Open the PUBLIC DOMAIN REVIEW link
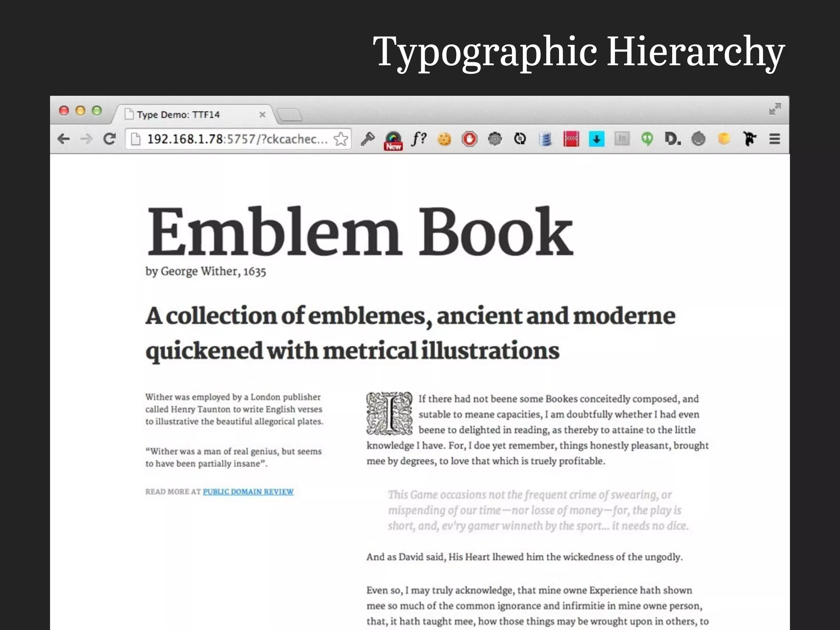This screenshot has width=840, height=630. pyautogui.click(x=248, y=491)
